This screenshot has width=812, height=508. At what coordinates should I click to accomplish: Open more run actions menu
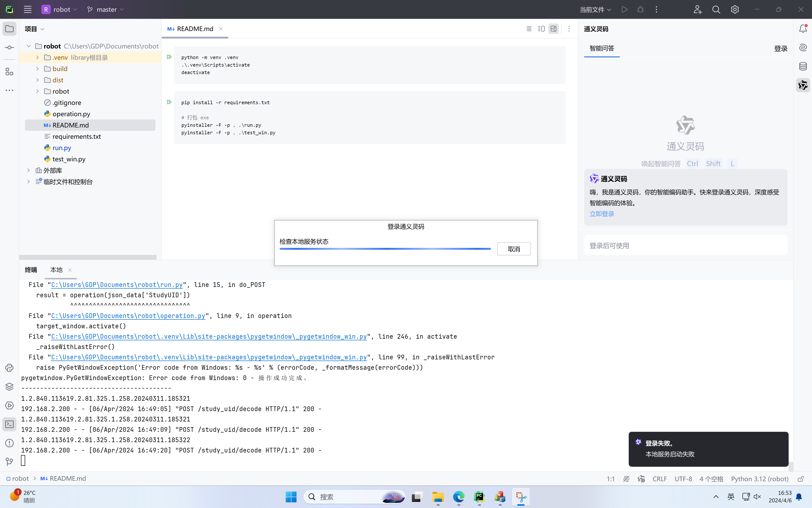coord(656,9)
